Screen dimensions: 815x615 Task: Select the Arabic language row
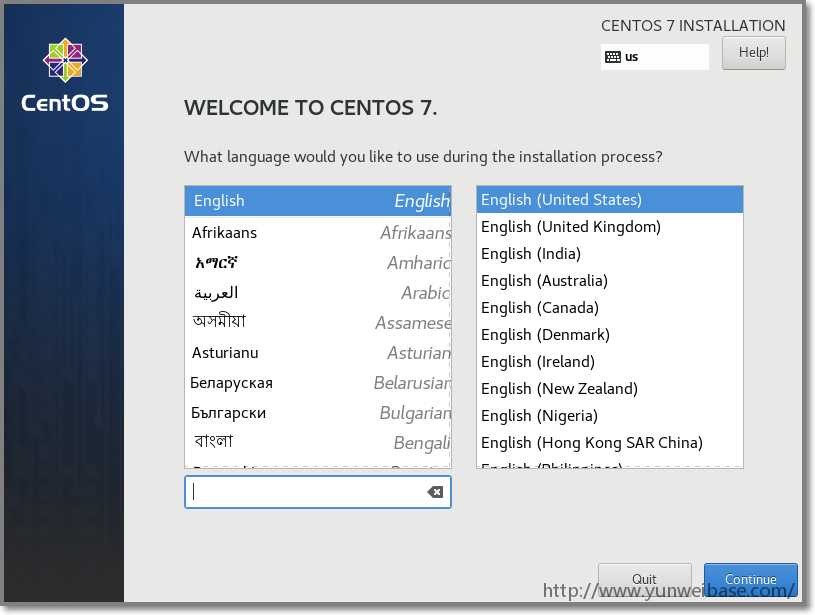[318, 293]
